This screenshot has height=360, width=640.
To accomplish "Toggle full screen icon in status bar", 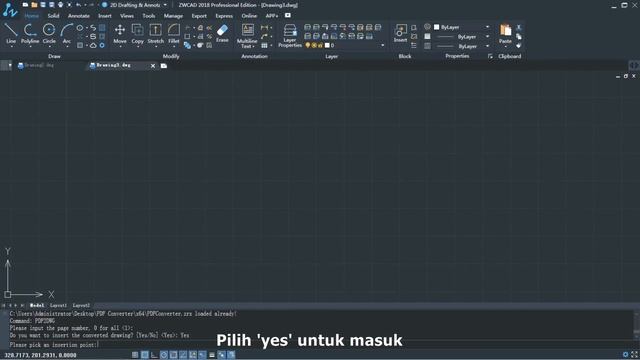I will [x=635, y=355].
